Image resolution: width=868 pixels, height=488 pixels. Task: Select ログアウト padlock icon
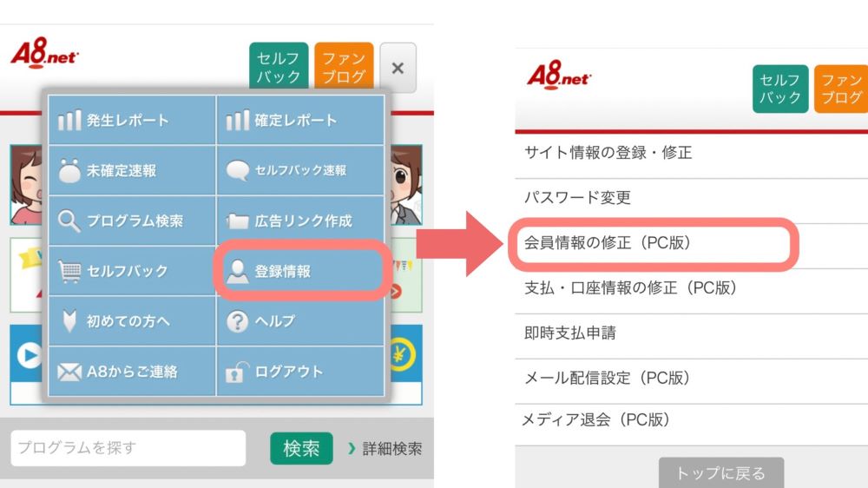pyautogui.click(x=238, y=372)
